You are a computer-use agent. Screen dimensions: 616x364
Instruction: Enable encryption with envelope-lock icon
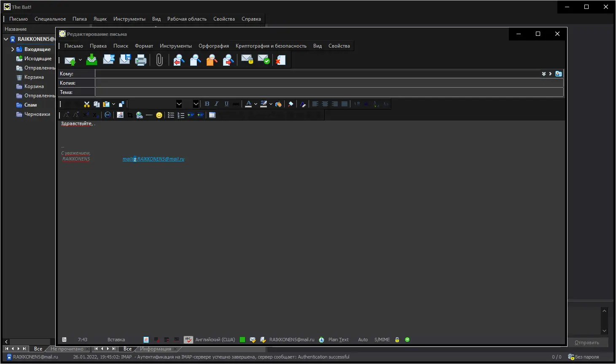click(x=247, y=60)
